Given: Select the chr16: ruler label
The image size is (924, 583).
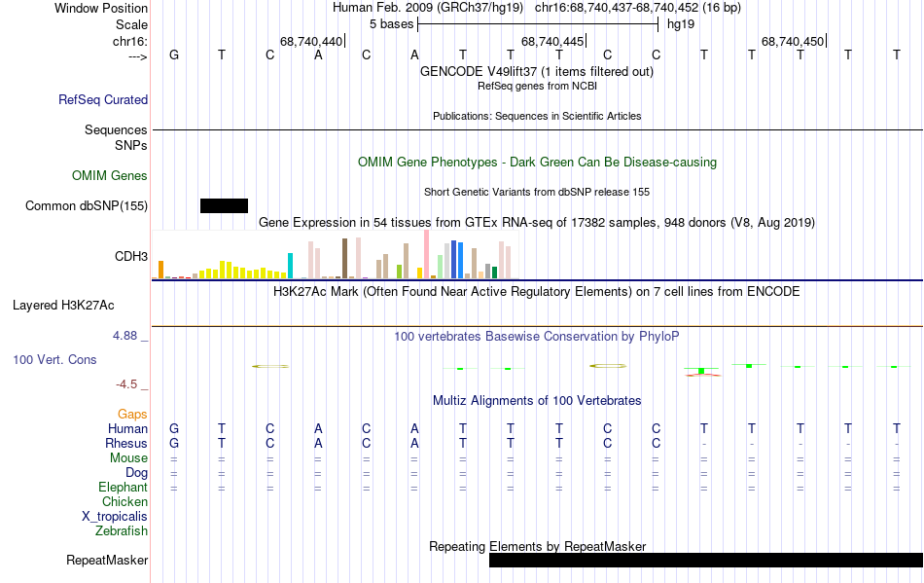Looking at the screenshot, I should click(130, 41).
